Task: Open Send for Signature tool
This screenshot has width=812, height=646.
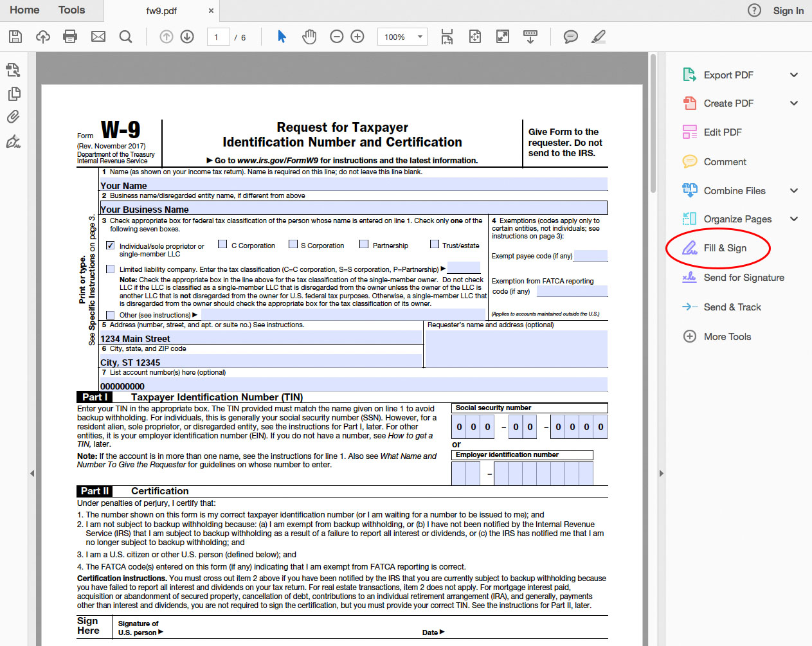Action: click(733, 278)
